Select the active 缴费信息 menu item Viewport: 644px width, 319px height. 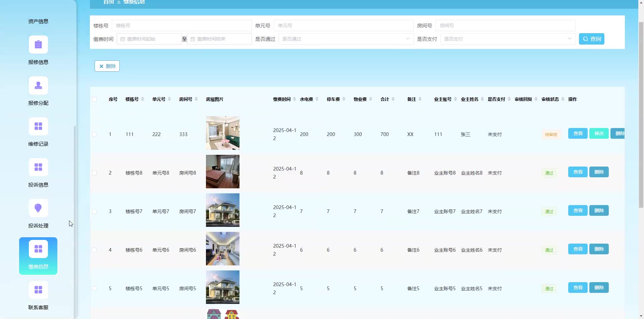coord(38,256)
